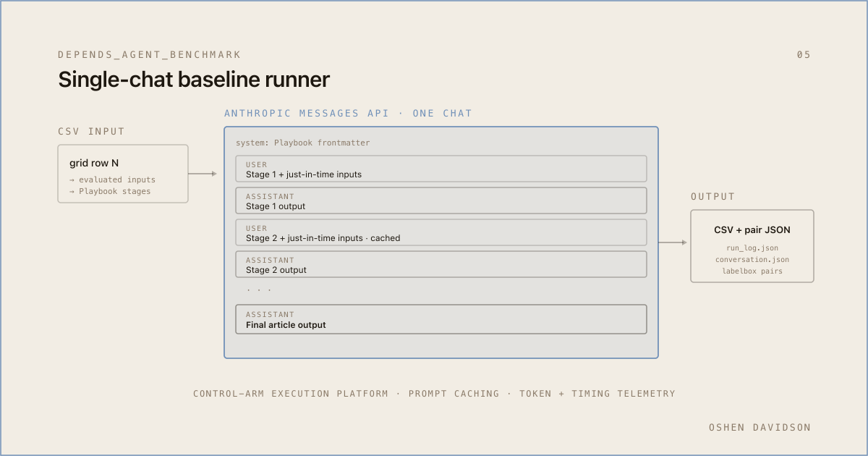Click the Final article output block
This screenshot has height=456, width=868.
(441, 319)
